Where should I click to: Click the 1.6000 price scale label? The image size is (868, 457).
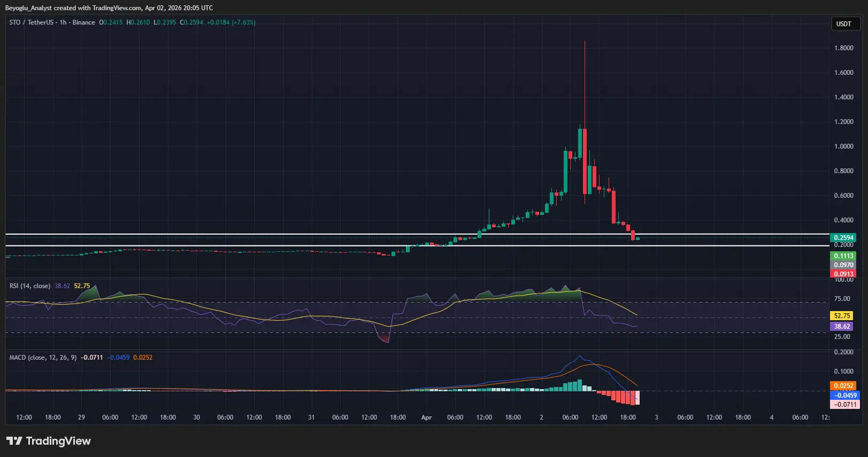pyautogui.click(x=844, y=73)
